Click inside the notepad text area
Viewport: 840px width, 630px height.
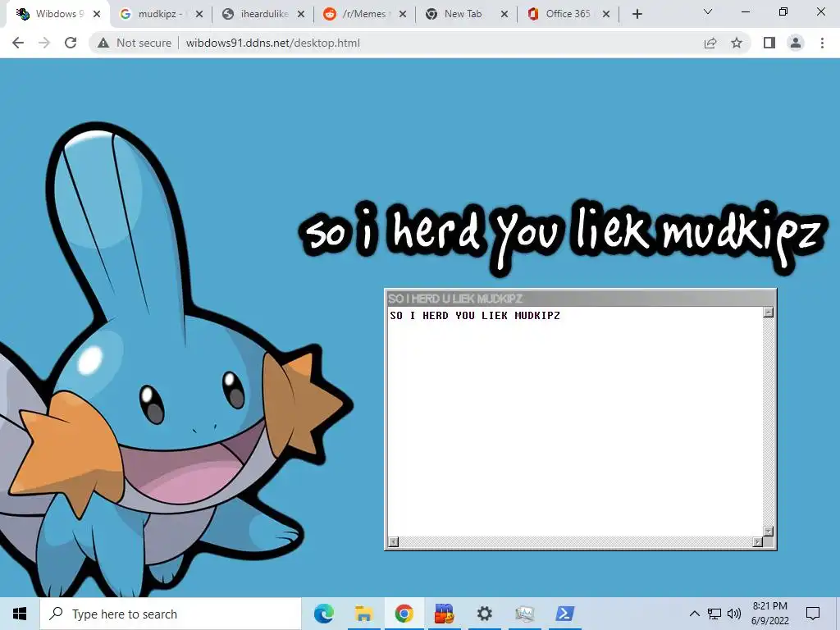coord(575,422)
